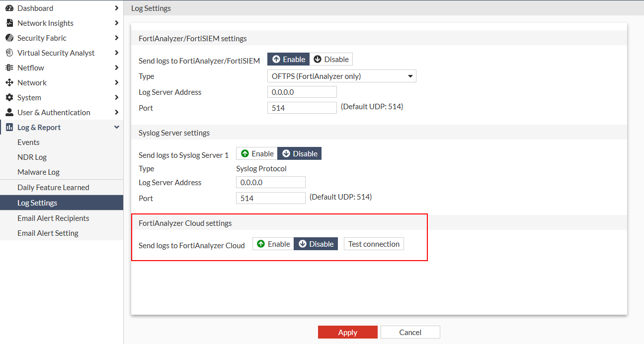Click FortiAnalyzer Log Server Address field
This screenshot has width=644, height=344.
[302, 92]
